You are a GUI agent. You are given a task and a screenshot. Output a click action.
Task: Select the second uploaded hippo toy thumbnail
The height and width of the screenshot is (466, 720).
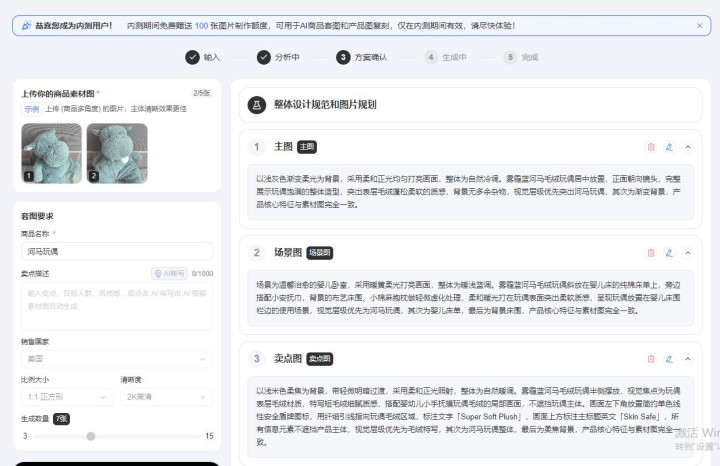pyautogui.click(x=117, y=153)
